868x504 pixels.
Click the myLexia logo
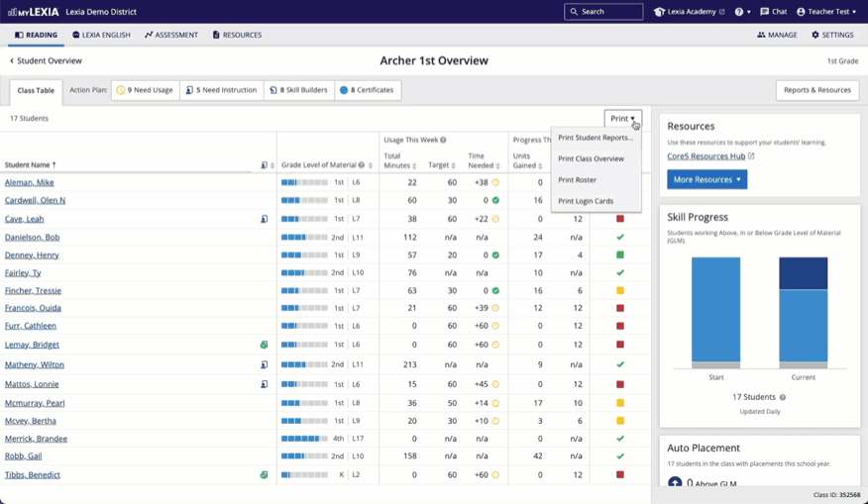pos(33,12)
